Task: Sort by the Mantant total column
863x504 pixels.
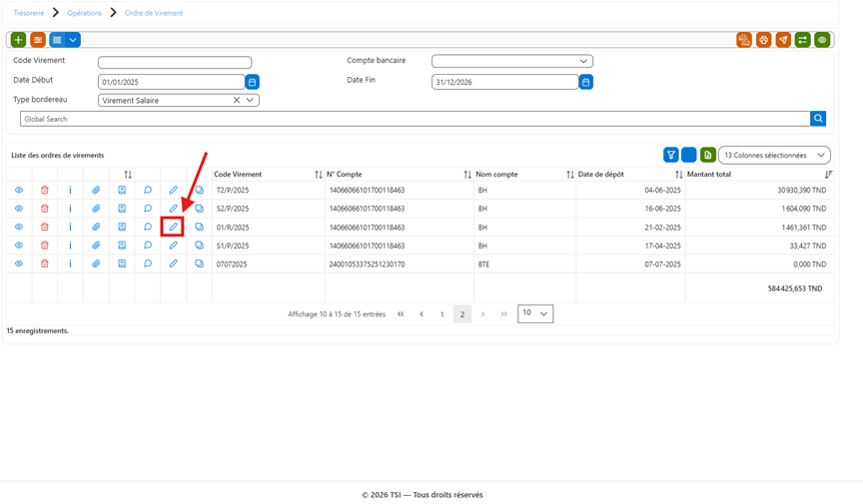Action: tap(828, 175)
